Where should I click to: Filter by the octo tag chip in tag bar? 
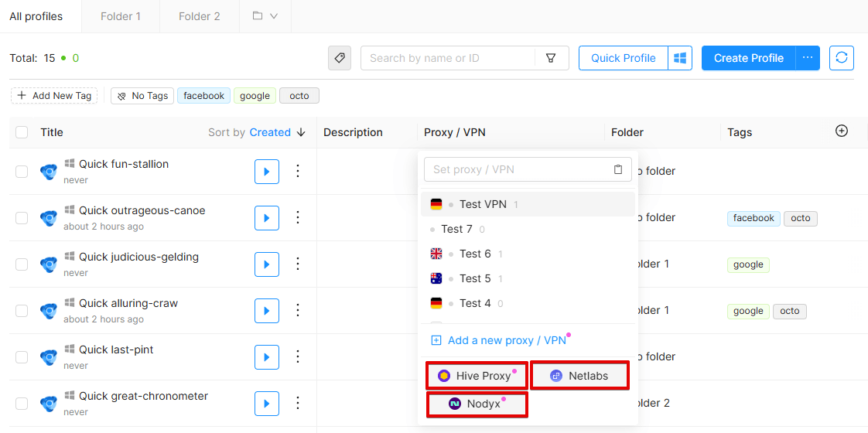pyautogui.click(x=299, y=96)
